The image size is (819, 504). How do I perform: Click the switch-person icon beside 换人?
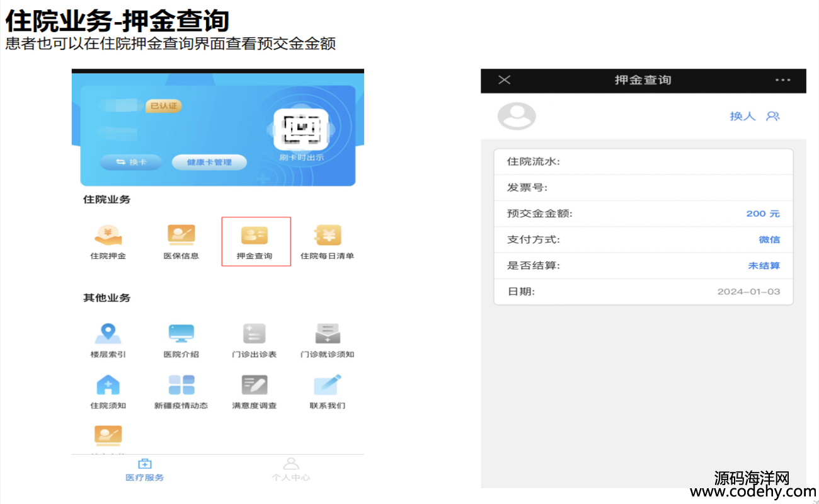(x=773, y=116)
